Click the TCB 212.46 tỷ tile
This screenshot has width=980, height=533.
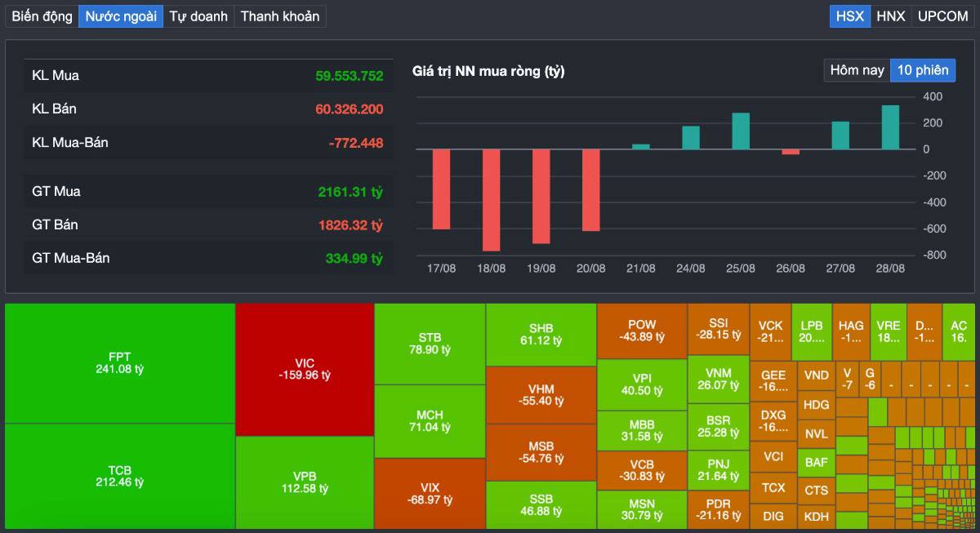[120, 477]
